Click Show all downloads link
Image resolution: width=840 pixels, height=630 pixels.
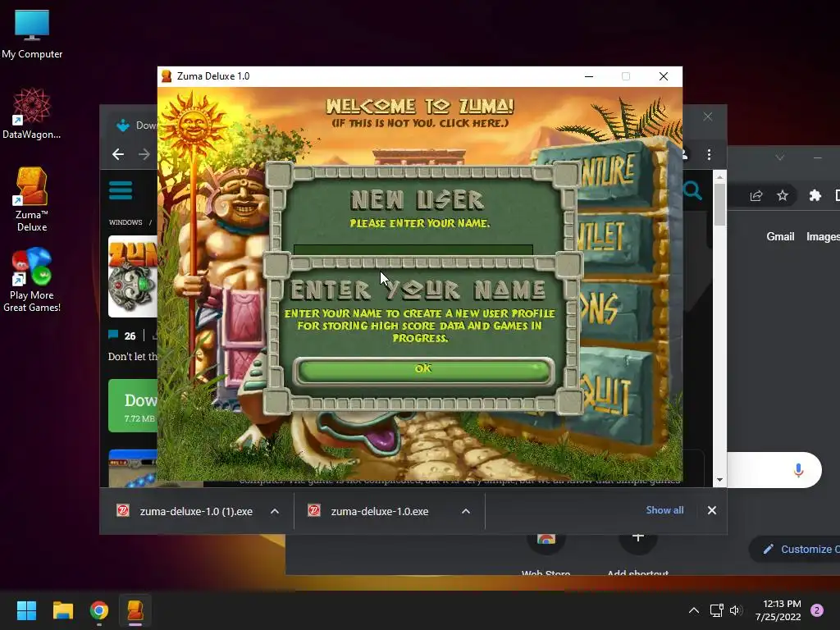[x=664, y=510]
